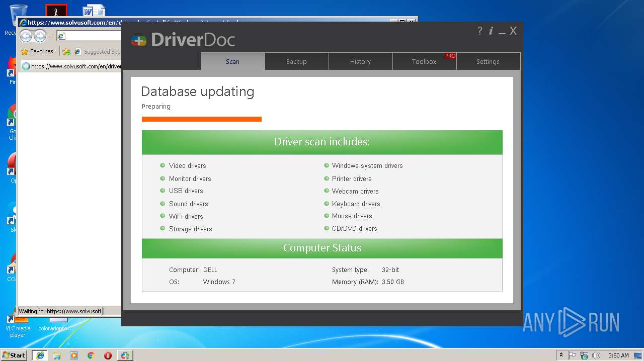Click the Mouse drivers entry
This screenshot has width=644, height=362.
point(352,216)
